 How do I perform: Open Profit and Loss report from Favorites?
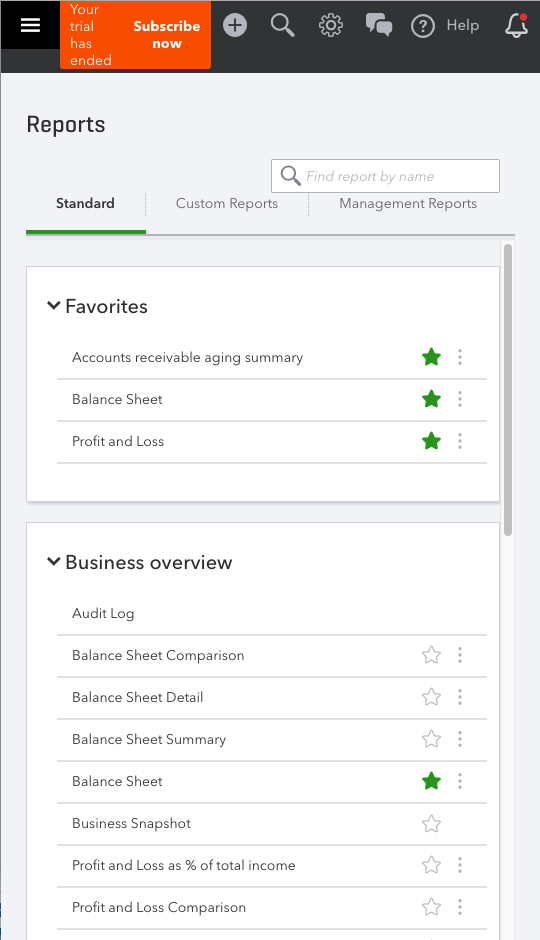[x=117, y=441]
